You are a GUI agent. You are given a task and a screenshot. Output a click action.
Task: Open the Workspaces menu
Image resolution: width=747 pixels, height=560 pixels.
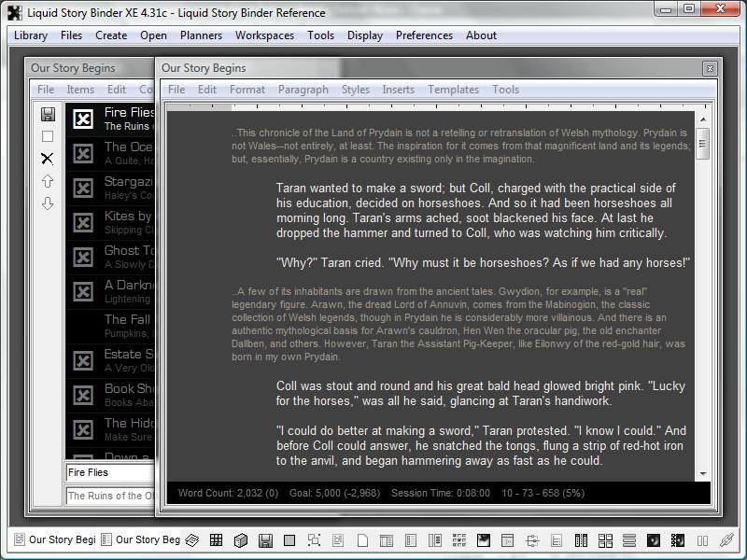point(264,35)
